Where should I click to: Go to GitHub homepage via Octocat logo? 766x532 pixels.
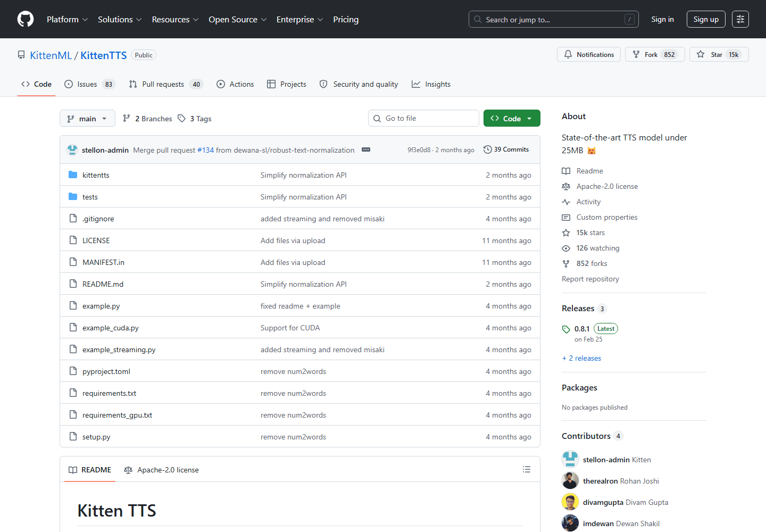tap(26, 19)
